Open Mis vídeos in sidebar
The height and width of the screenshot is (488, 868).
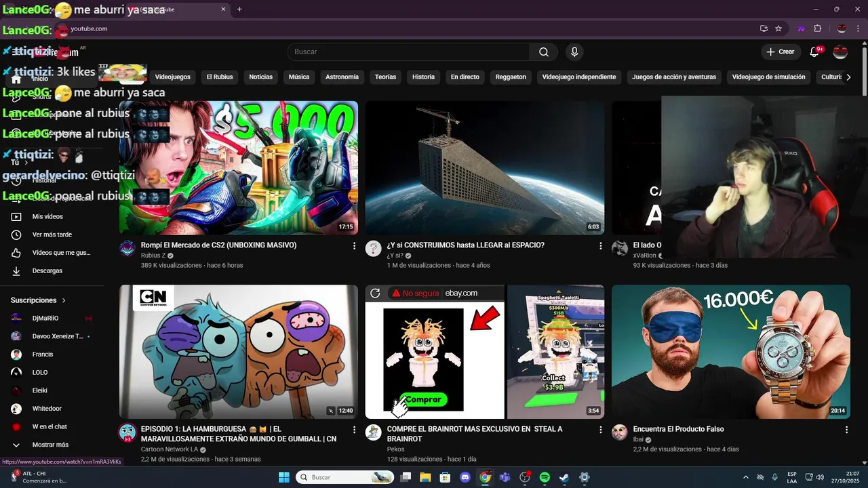[x=52, y=216]
